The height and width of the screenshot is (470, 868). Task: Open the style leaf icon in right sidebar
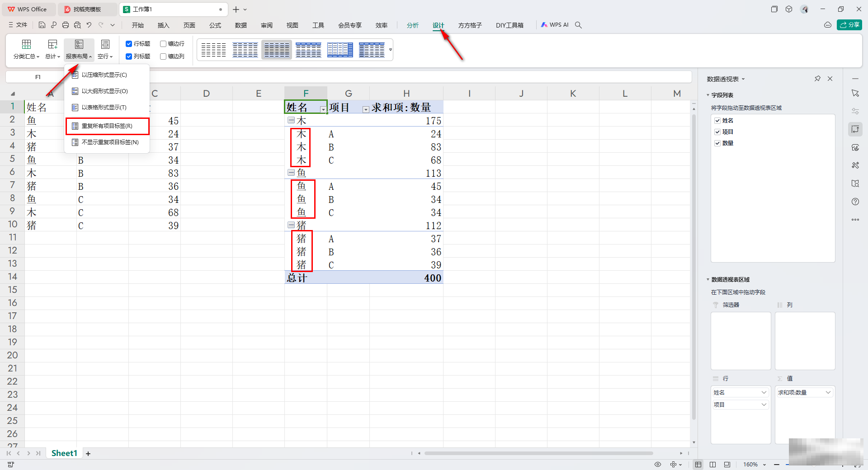pyautogui.click(x=855, y=147)
